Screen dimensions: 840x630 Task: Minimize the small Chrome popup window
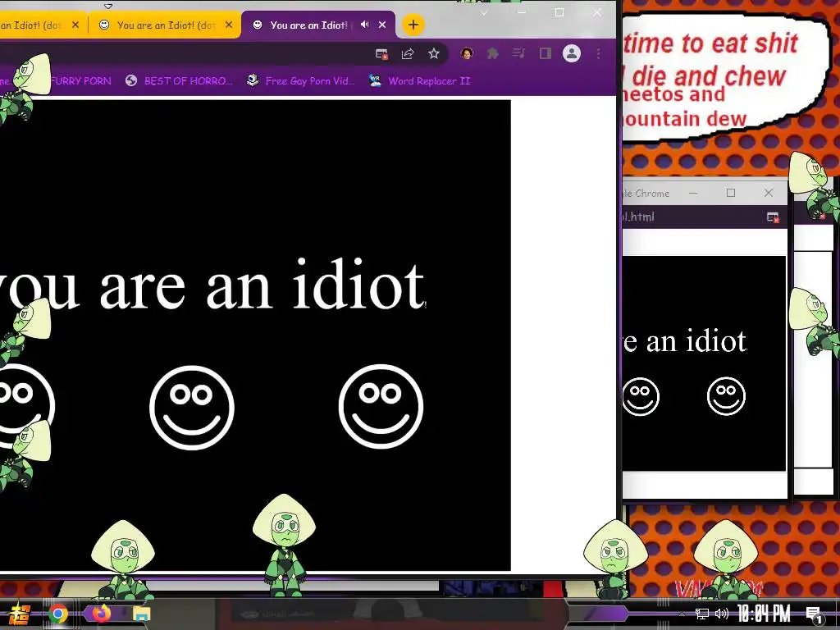pos(693,193)
